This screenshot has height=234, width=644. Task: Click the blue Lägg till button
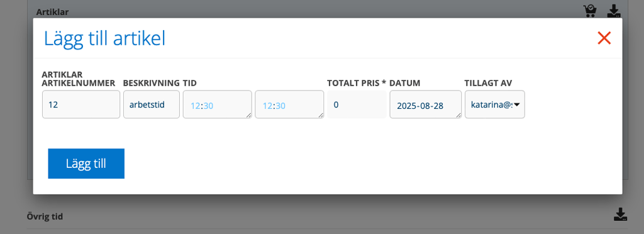click(x=86, y=164)
